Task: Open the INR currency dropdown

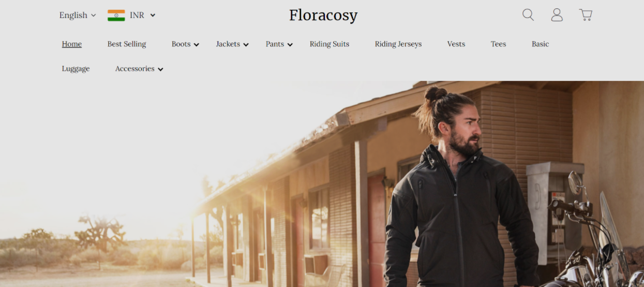Action: point(142,15)
